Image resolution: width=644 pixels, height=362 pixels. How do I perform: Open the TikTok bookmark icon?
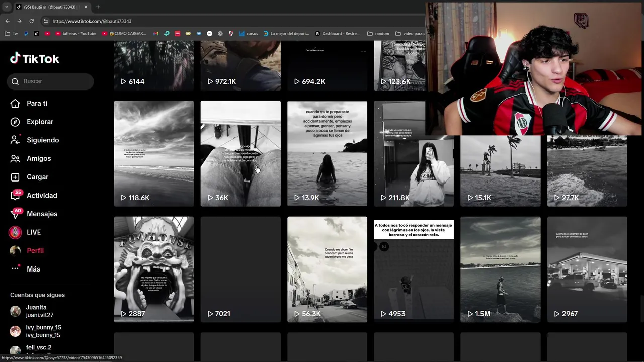tap(36, 34)
